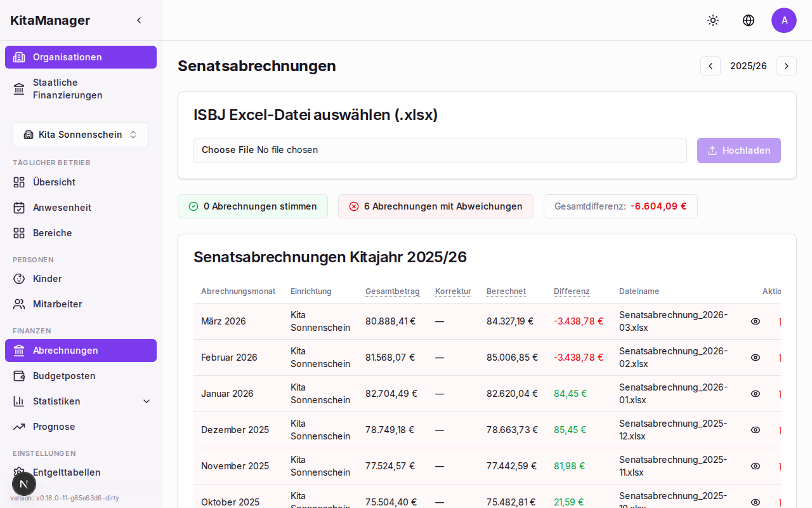Open the Prognose page
Image resolution: width=812 pixels, height=508 pixels.
[x=54, y=427]
